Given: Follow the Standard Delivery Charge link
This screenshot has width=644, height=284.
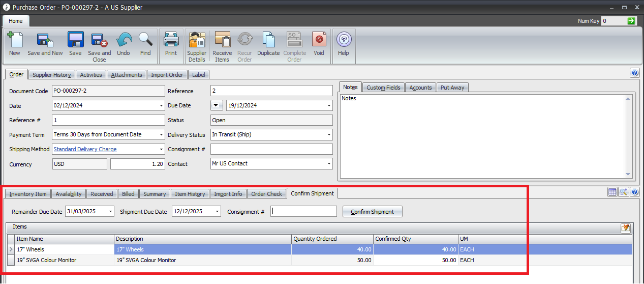Looking at the screenshot, I should (85, 150).
